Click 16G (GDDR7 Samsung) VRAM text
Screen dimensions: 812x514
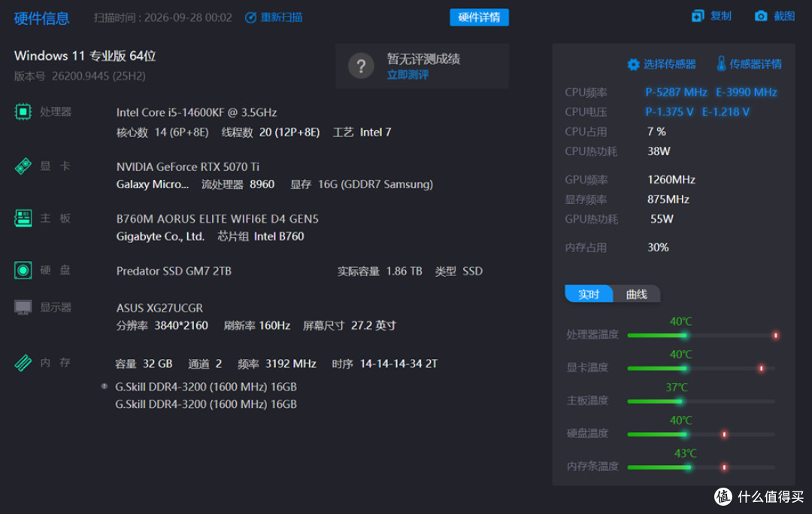[x=375, y=184]
